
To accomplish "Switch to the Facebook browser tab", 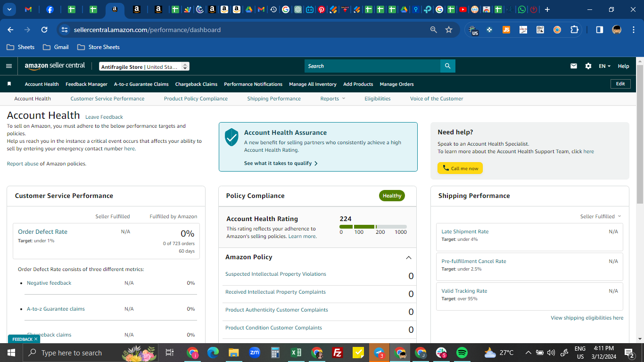I will [50, 9].
